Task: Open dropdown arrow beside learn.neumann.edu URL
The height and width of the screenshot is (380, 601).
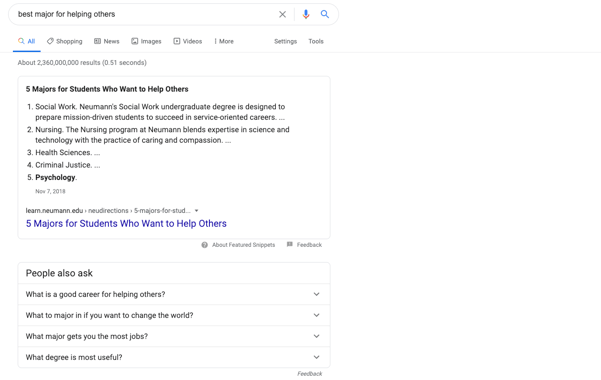Action: coord(197,211)
